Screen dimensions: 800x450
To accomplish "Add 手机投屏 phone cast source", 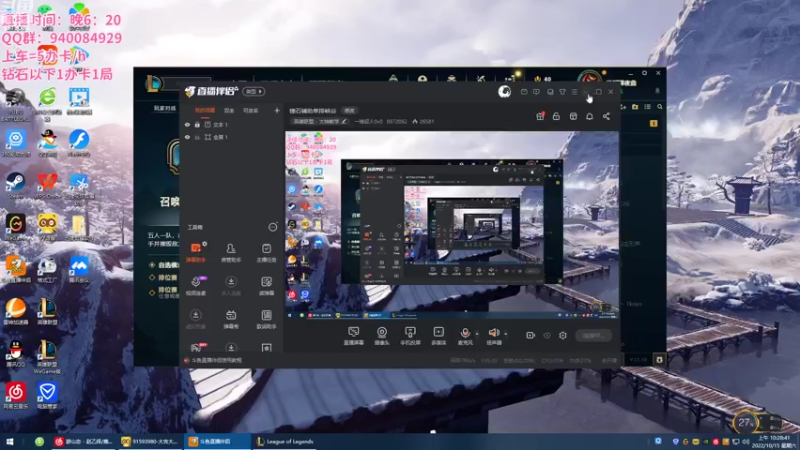I will click(x=410, y=336).
